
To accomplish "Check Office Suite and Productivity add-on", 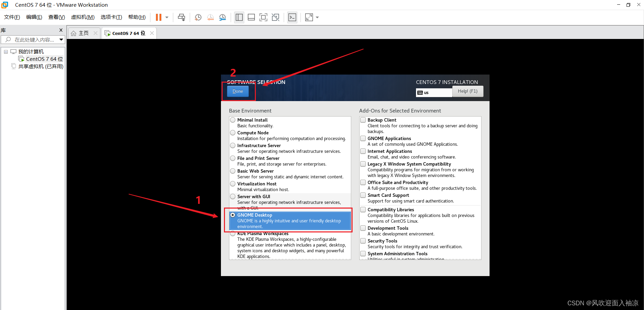I will click(363, 182).
